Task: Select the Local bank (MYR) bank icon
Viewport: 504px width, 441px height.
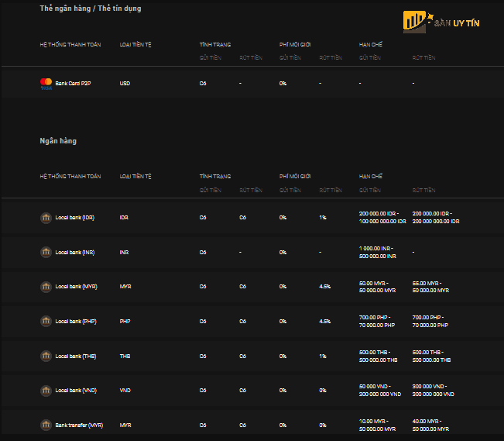Action: (46, 287)
